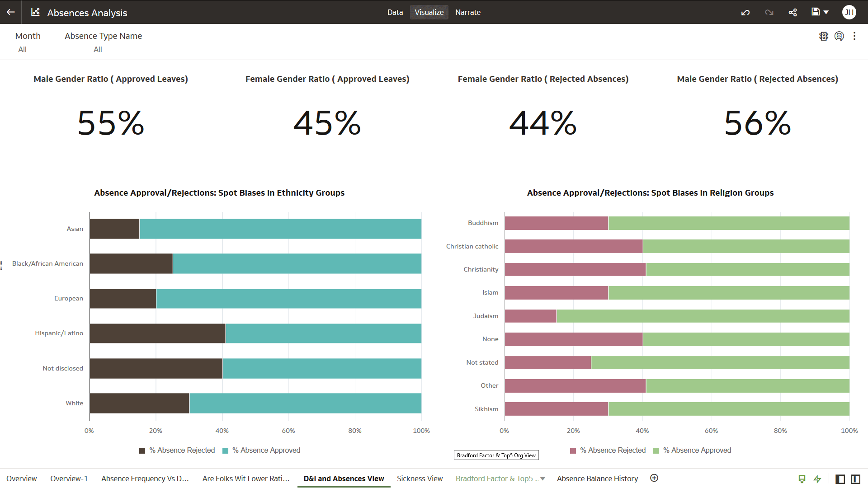Toggle the % Absence Rejected legend in ethnicity chart
This screenshot has height=488, width=868.
coord(177,450)
